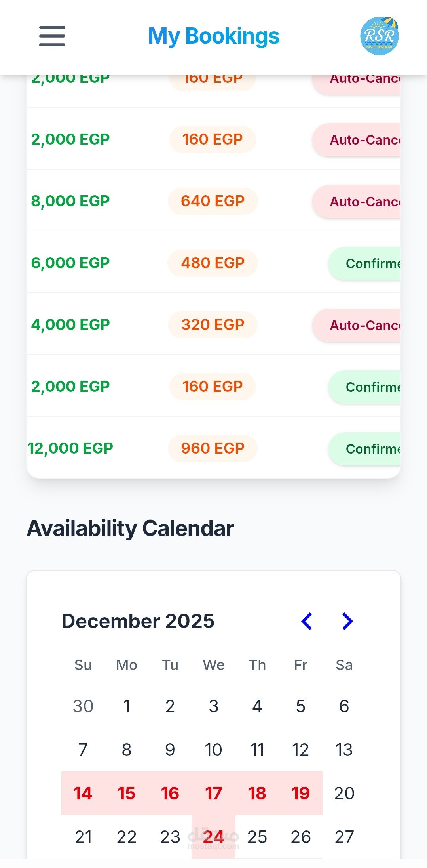The image size is (427, 868).
Task: Select the 12,000 EGP booking amount
Action: [70, 448]
